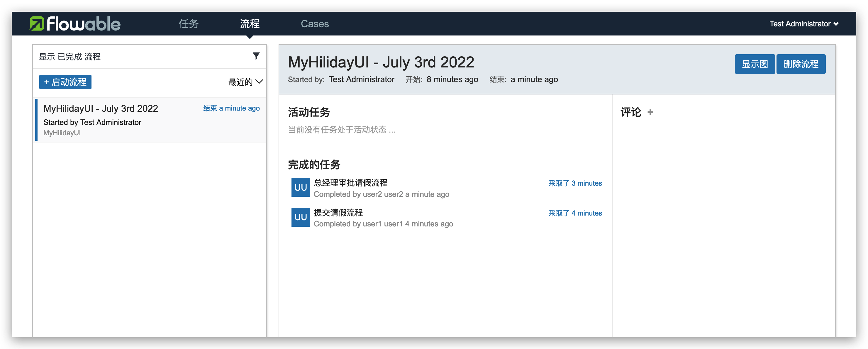Switch to the Cases tab
The height and width of the screenshot is (349, 868).
tap(314, 23)
